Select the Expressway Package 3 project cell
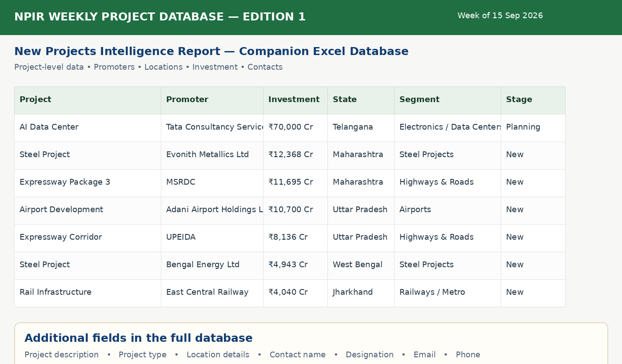This screenshot has height=364, width=622. point(88,183)
